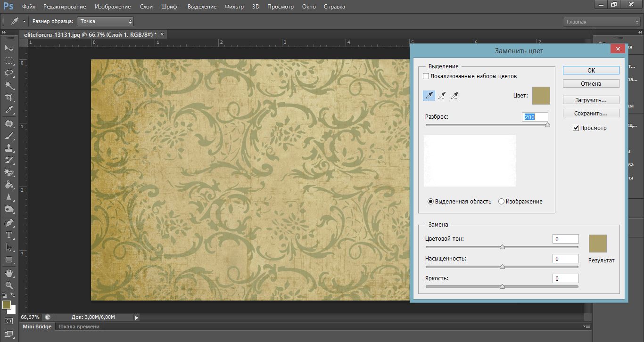The image size is (644, 342).
Task: Open the Просмотр menu in menu bar
Action: pyautogui.click(x=281, y=7)
